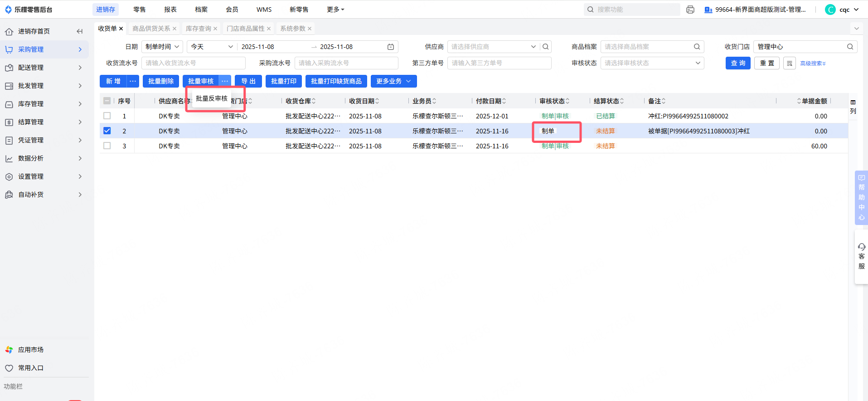Sort by the 收货日期 column header
The width and height of the screenshot is (868, 401).
coord(364,101)
